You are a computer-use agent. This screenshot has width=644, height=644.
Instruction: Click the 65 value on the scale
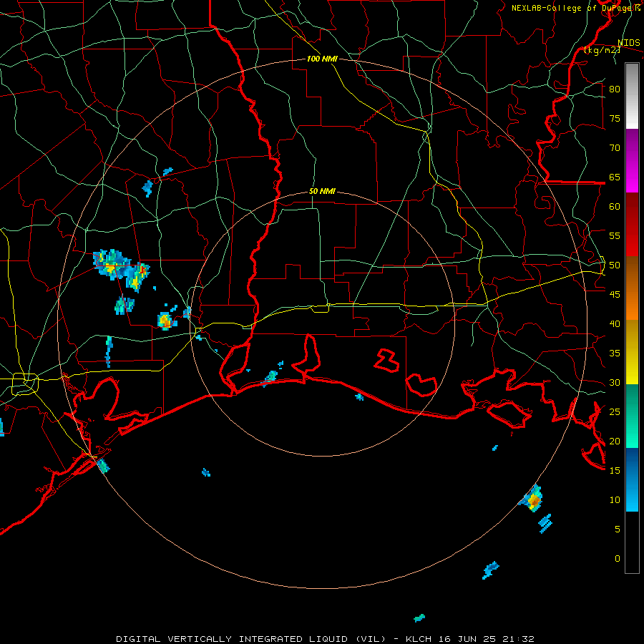(615, 177)
